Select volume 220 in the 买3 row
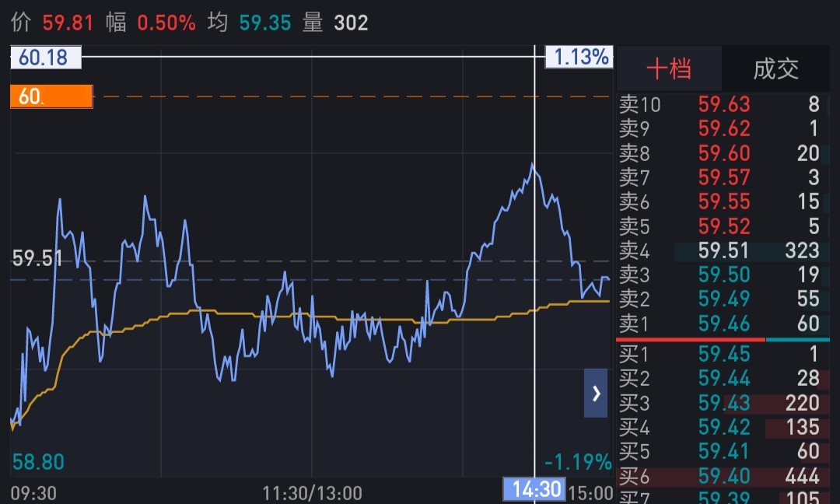 802,403
